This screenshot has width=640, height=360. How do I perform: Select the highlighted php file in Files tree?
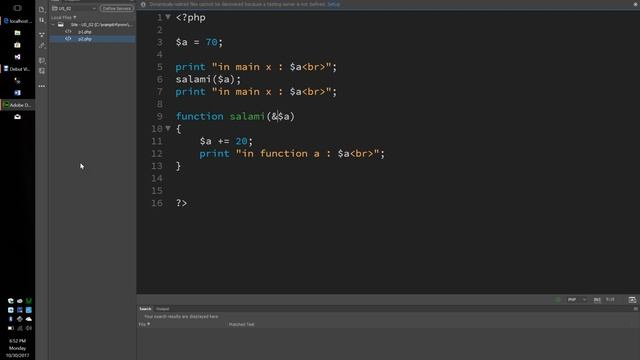93,39
